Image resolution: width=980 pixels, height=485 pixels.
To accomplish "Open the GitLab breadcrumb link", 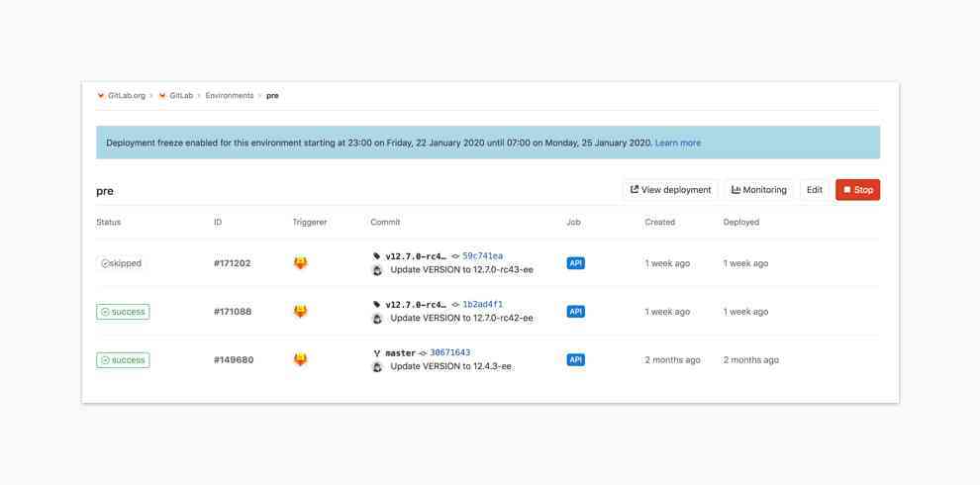I will [x=180, y=96].
